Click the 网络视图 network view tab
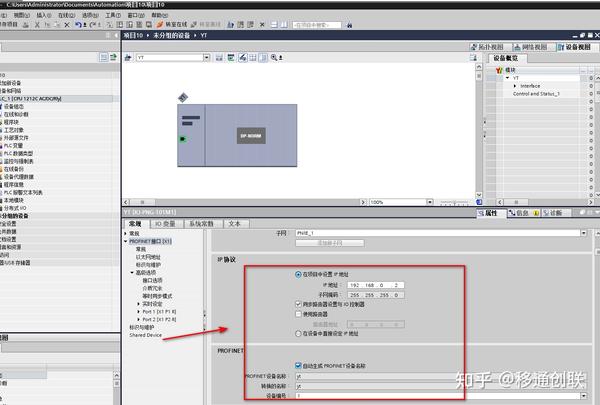Image resolution: width=600 pixels, height=405 pixels. coord(531,47)
